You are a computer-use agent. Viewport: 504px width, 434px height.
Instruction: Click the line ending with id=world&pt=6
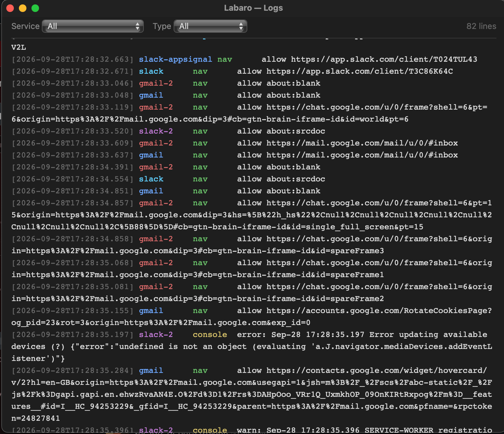(210, 119)
